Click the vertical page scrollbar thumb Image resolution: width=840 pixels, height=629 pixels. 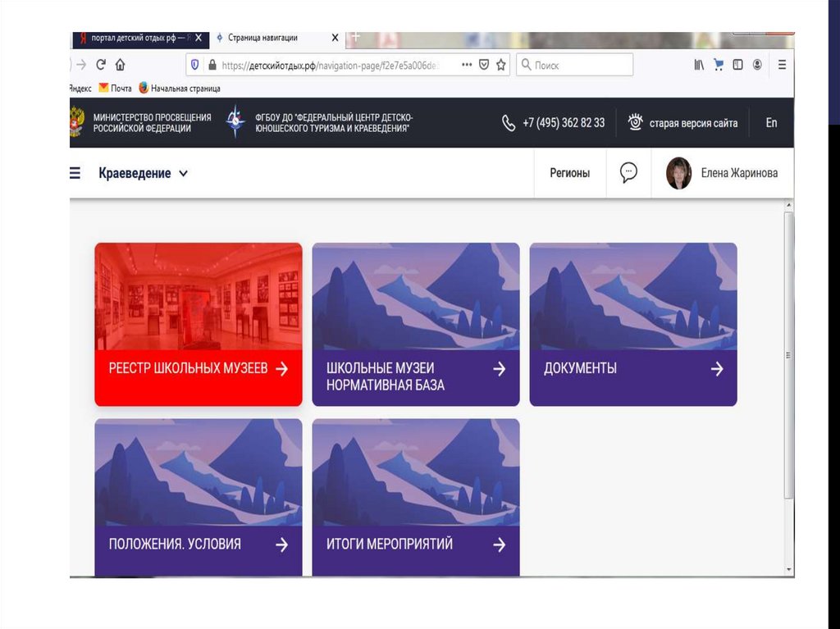pos(788,355)
